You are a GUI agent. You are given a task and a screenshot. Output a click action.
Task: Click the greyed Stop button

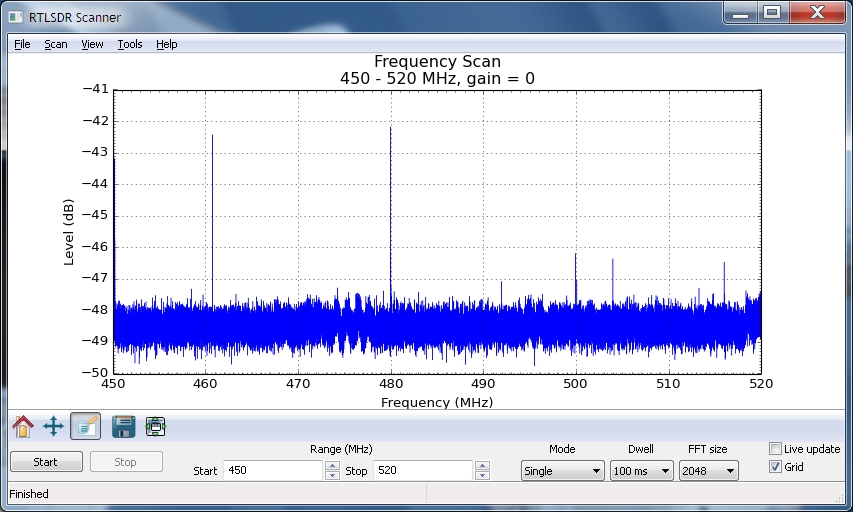[126, 462]
